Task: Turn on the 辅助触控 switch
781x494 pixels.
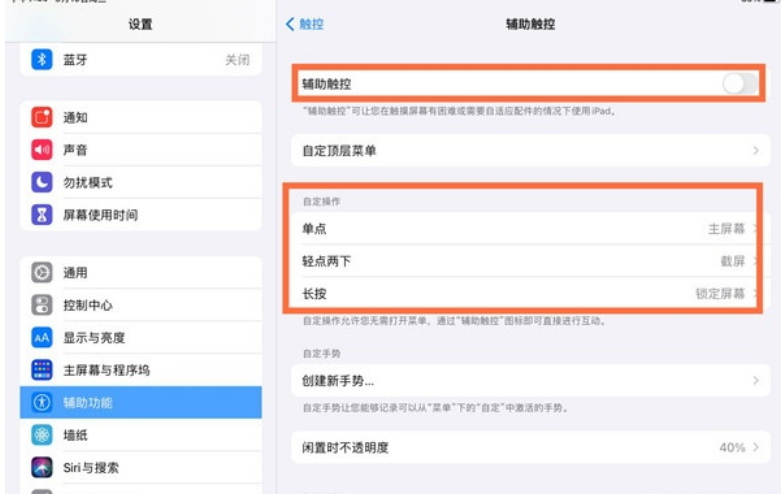Action: coord(740,84)
